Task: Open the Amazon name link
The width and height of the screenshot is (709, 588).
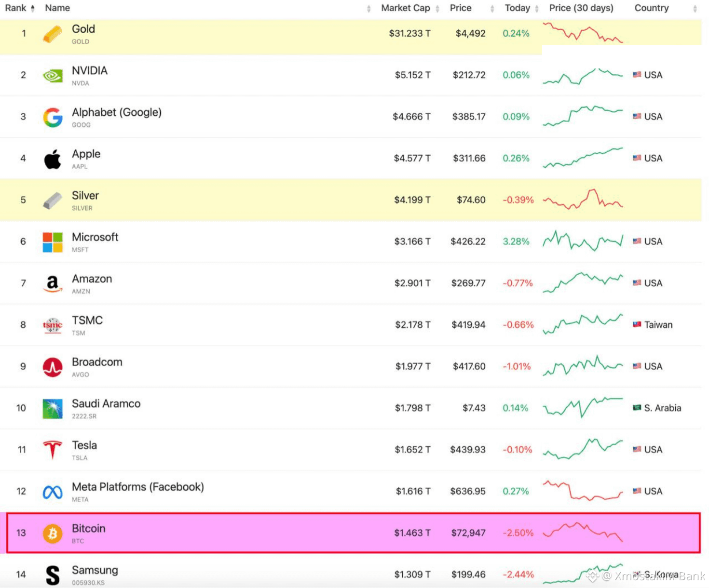Action: 92,279
